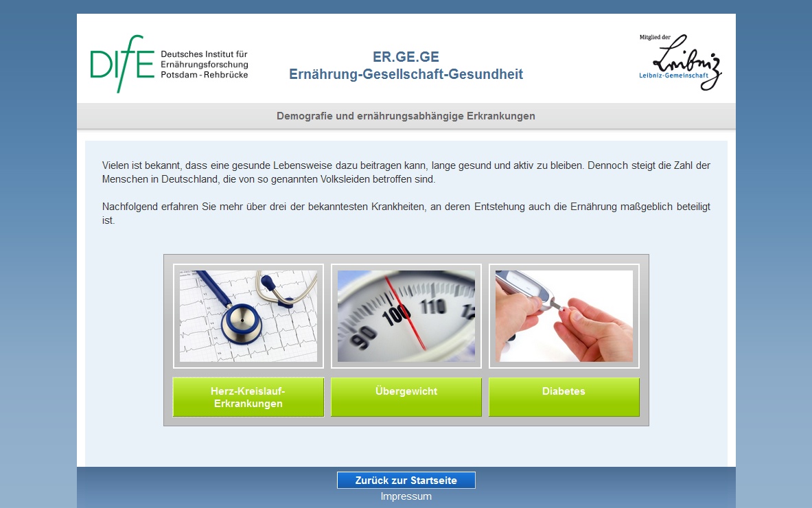This screenshot has height=508, width=812.
Task: Select the Diabetes button
Action: (564, 397)
